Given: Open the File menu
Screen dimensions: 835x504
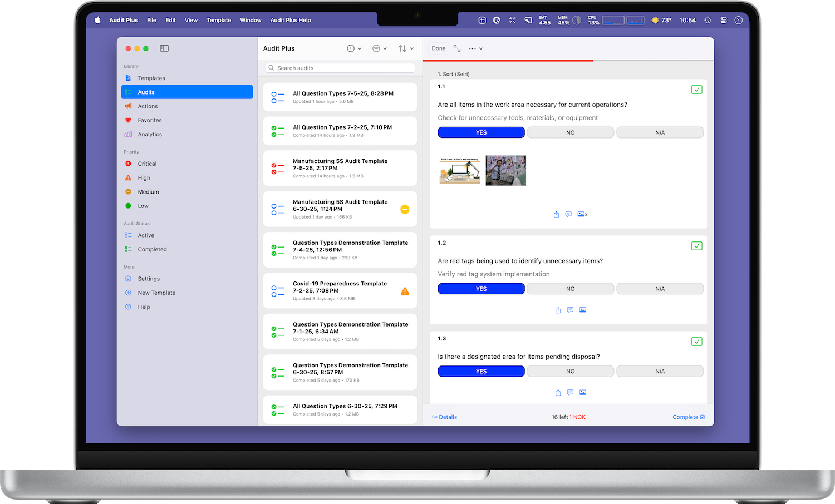Looking at the screenshot, I should click(151, 20).
